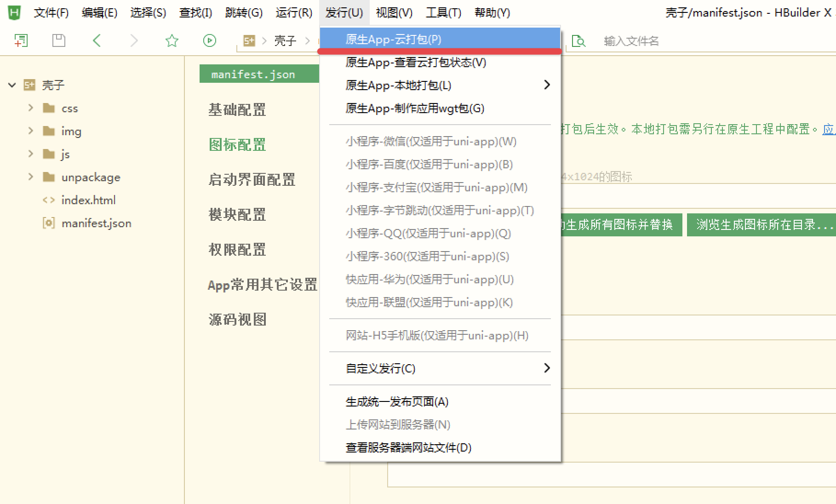This screenshot has width=836, height=504.
Task: Open the 帮助(Y) menu
Action: 492,13
